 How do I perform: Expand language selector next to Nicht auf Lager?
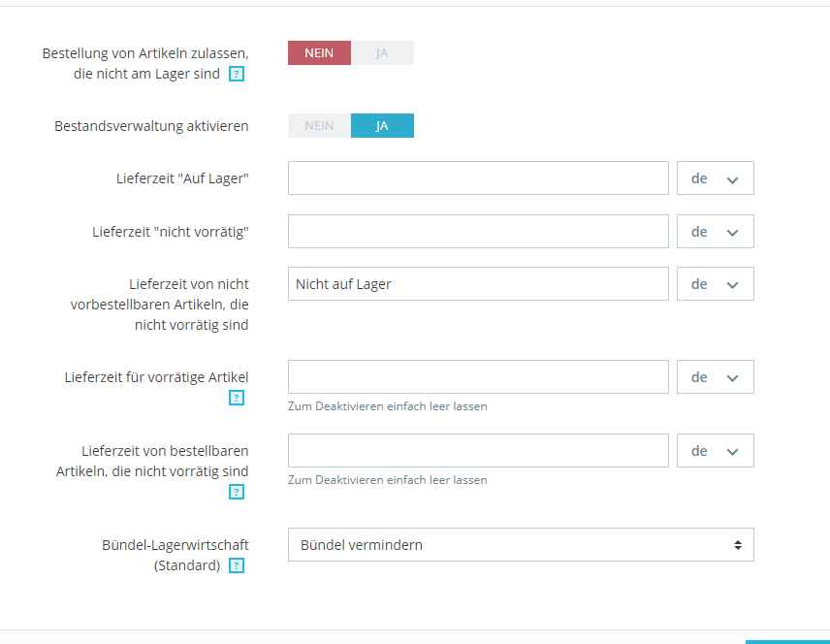(716, 284)
